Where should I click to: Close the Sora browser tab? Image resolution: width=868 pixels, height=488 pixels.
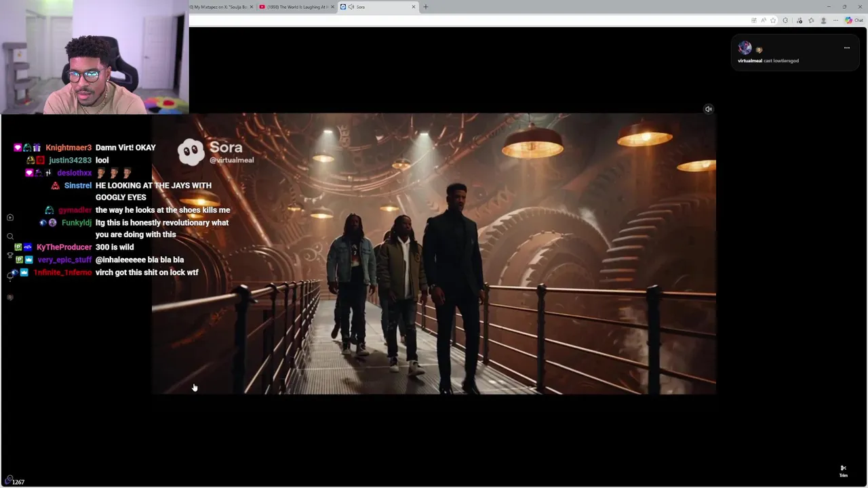(x=414, y=7)
